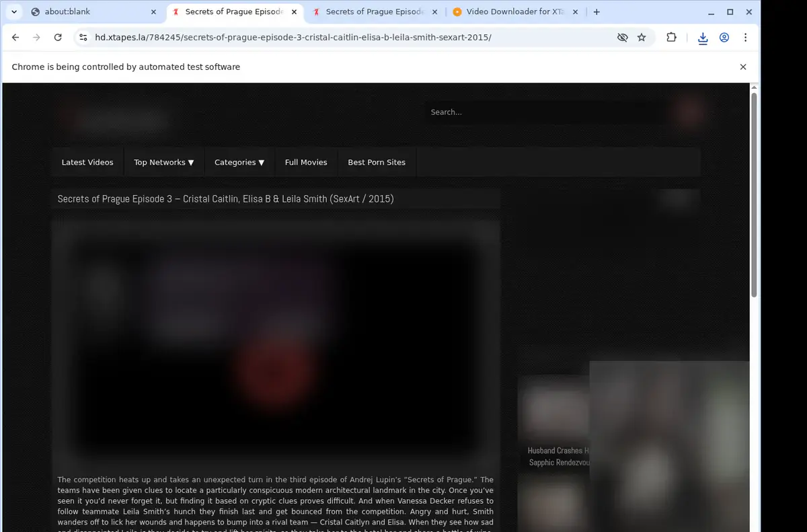View site information icon in address bar

coord(82,38)
